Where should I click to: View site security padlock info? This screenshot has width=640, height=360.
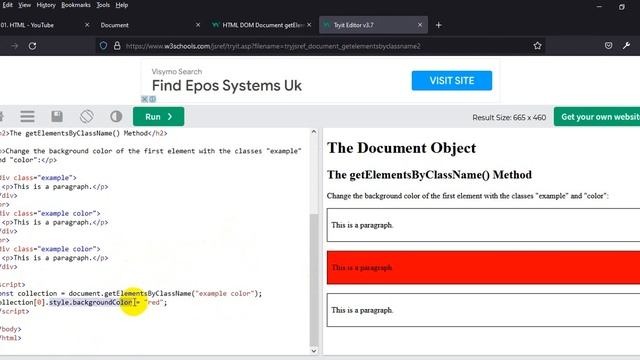click(x=117, y=46)
